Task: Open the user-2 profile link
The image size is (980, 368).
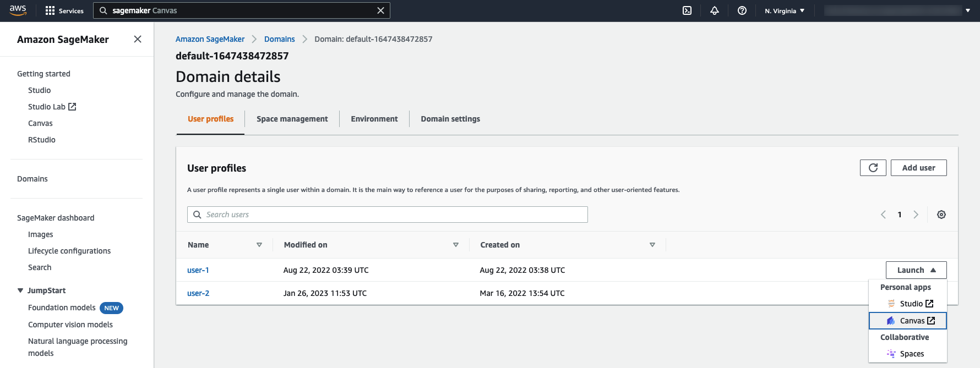Action: (x=198, y=293)
